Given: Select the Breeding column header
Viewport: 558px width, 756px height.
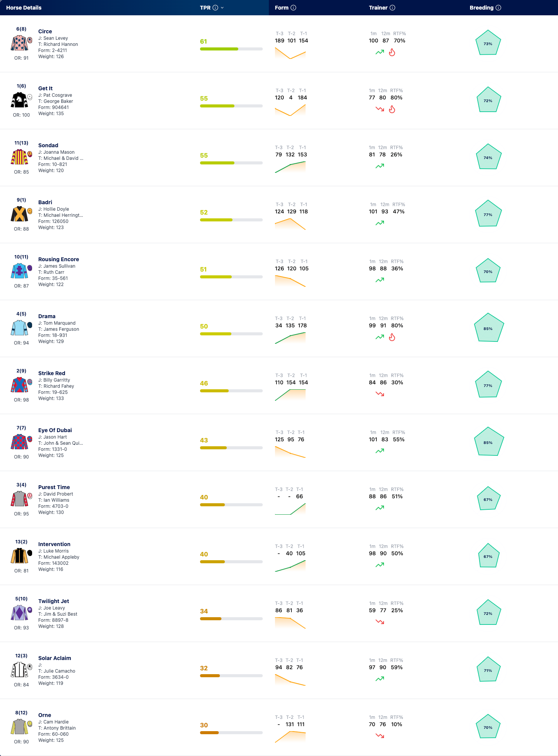Looking at the screenshot, I should pyautogui.click(x=482, y=8).
